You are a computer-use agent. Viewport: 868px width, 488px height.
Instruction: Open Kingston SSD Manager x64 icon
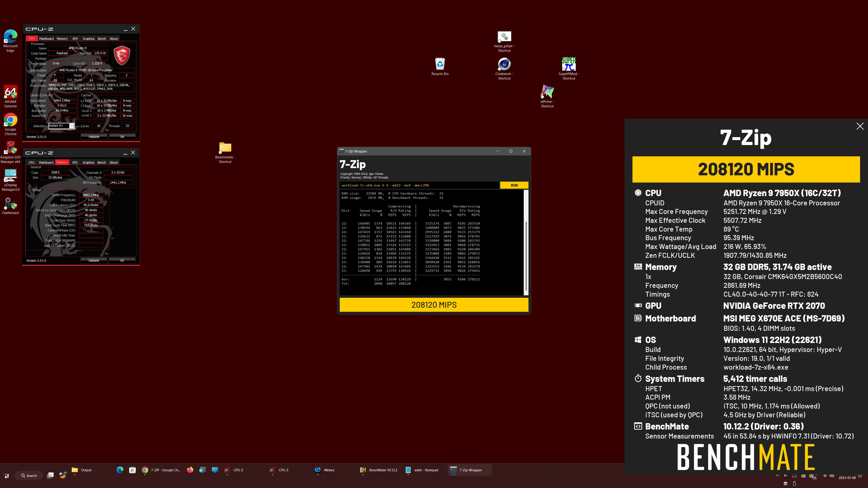coord(10,152)
